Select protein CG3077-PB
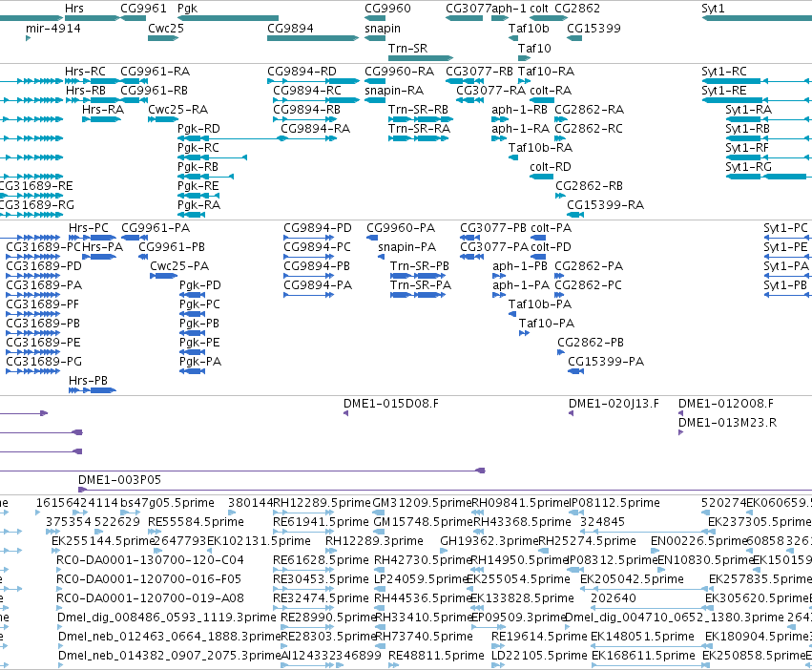The width and height of the screenshot is (812, 670). pyautogui.click(x=493, y=228)
